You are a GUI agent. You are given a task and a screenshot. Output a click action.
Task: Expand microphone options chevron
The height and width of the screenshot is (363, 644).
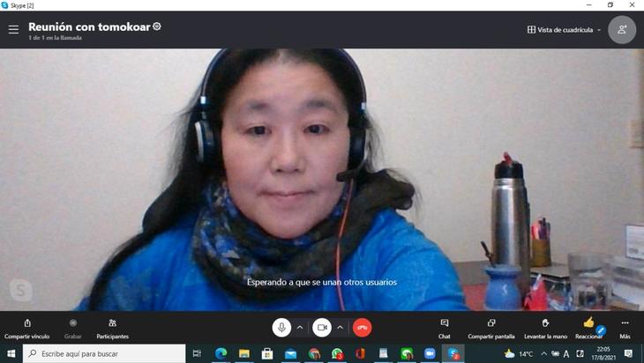[x=300, y=328]
